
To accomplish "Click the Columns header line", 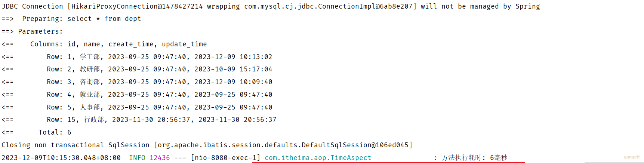I will coord(104,44).
